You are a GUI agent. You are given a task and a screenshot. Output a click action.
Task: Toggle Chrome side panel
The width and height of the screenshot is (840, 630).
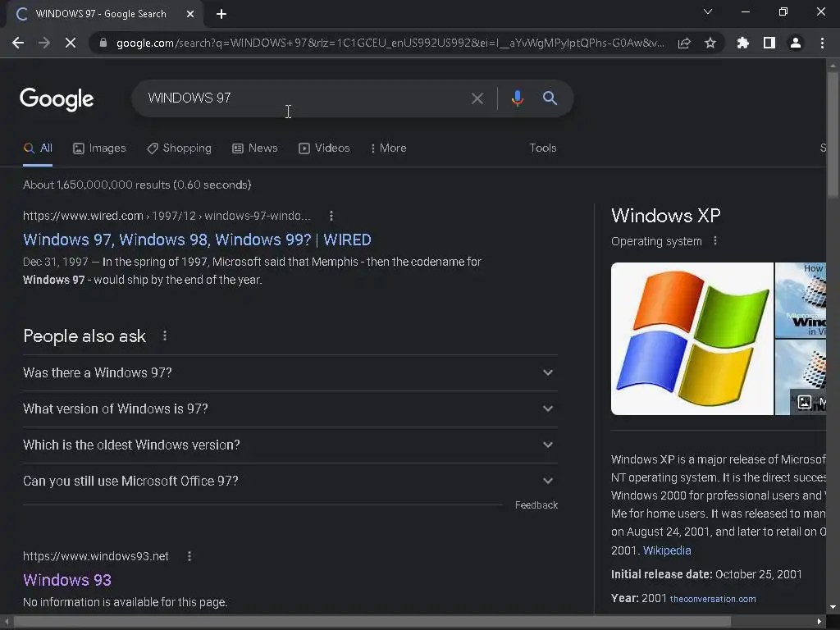pos(769,43)
